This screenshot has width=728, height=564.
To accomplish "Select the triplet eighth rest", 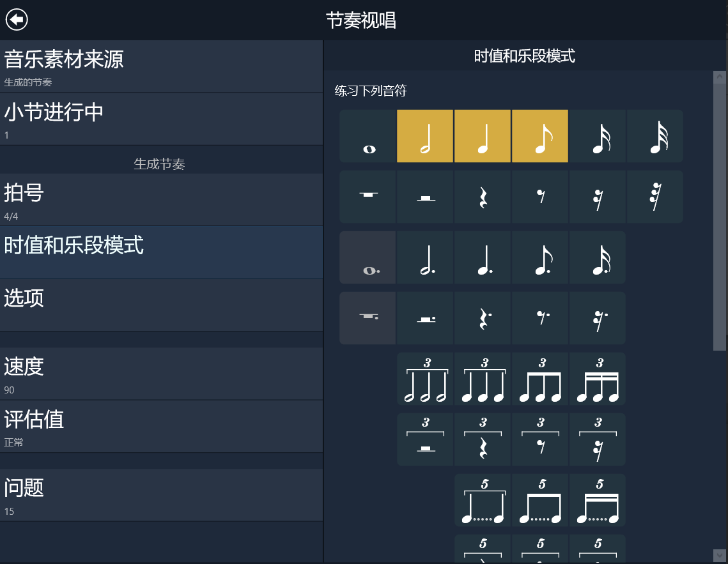I will [x=540, y=439].
